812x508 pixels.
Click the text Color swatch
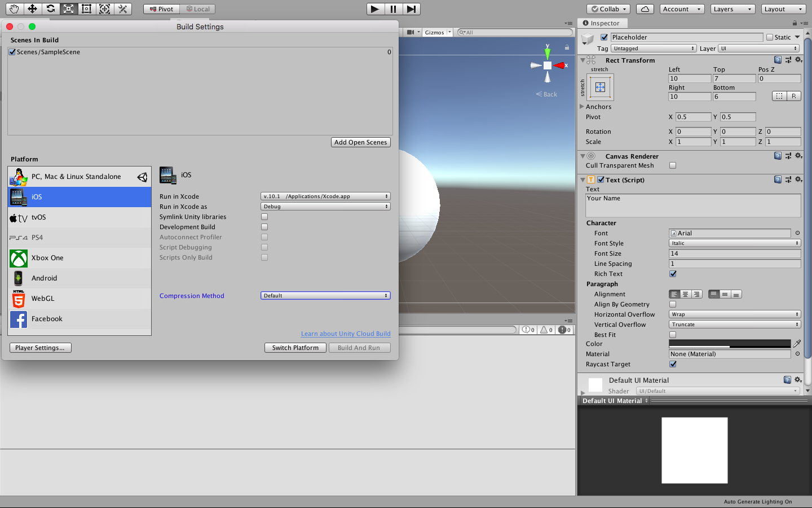click(729, 344)
